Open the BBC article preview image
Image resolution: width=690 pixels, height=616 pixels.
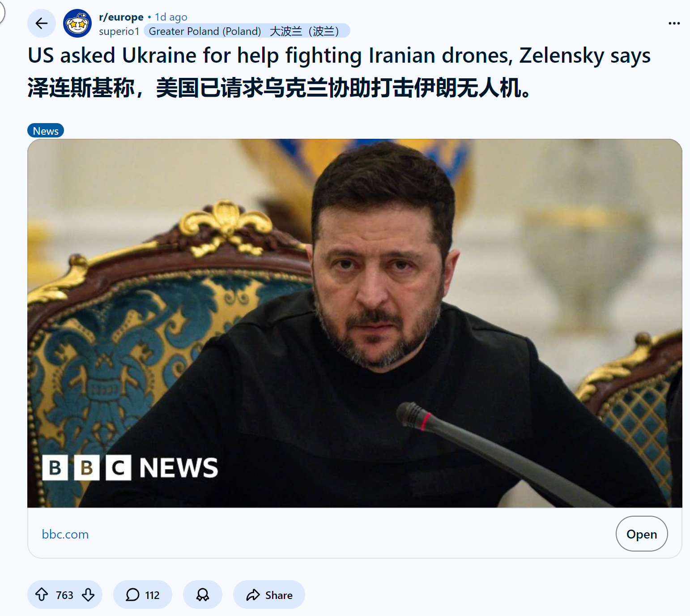pos(355,323)
